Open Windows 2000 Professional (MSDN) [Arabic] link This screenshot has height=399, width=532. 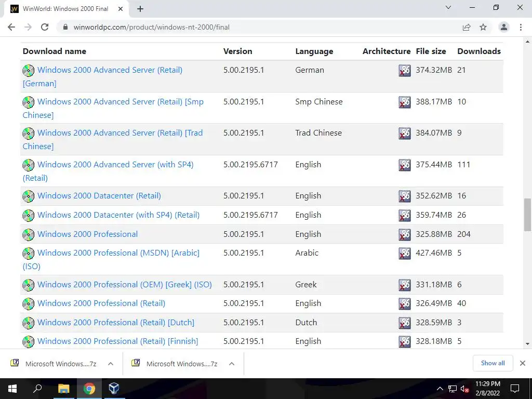tap(111, 259)
